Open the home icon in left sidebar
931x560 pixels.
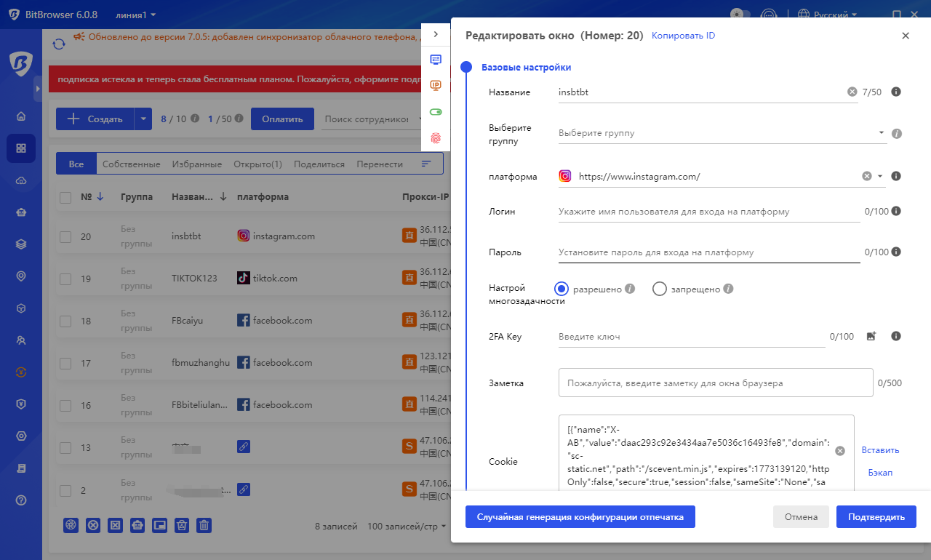coord(21,116)
